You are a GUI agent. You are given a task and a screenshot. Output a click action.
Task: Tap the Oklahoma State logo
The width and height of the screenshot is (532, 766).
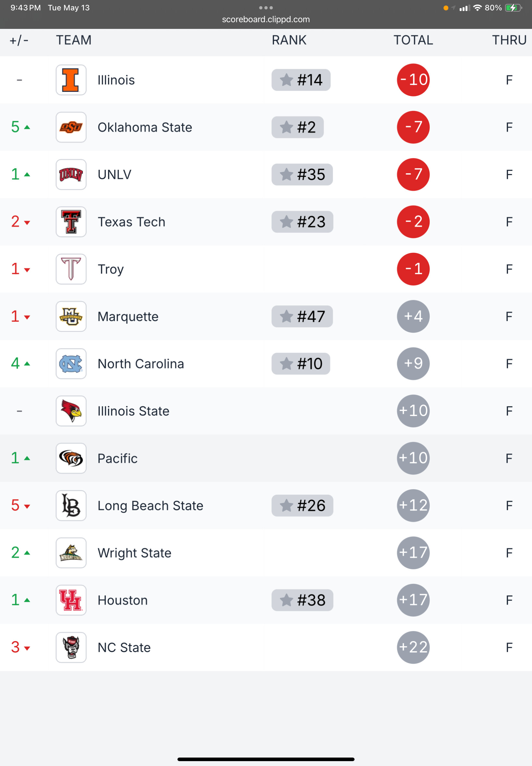[x=71, y=127]
